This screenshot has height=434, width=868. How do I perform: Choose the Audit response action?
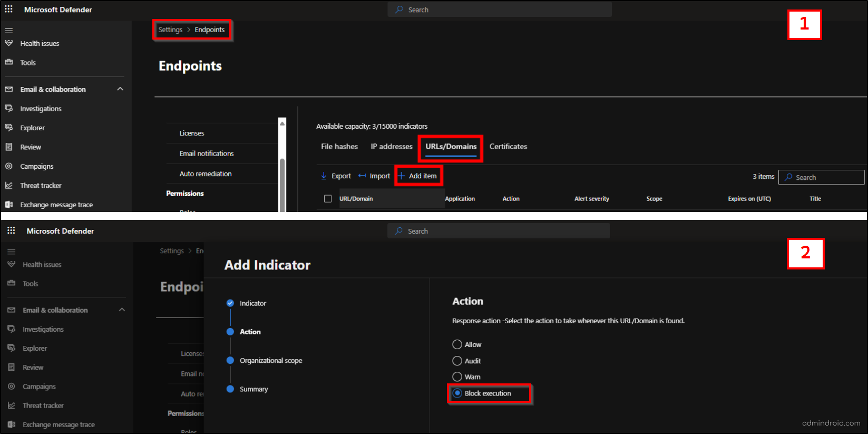coord(457,361)
